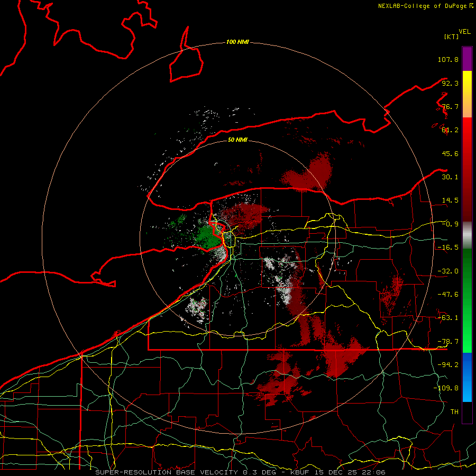Click the green inbound velocity blob near radar center

click(x=209, y=237)
